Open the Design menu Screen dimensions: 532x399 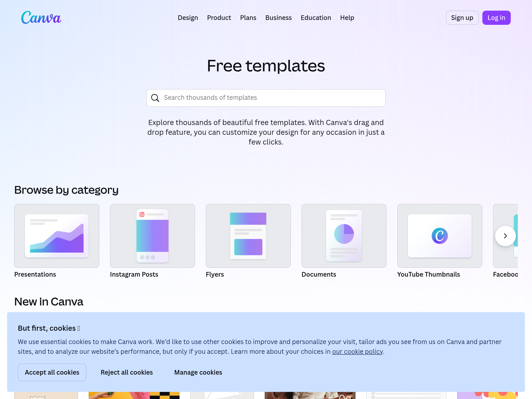pyautogui.click(x=188, y=18)
